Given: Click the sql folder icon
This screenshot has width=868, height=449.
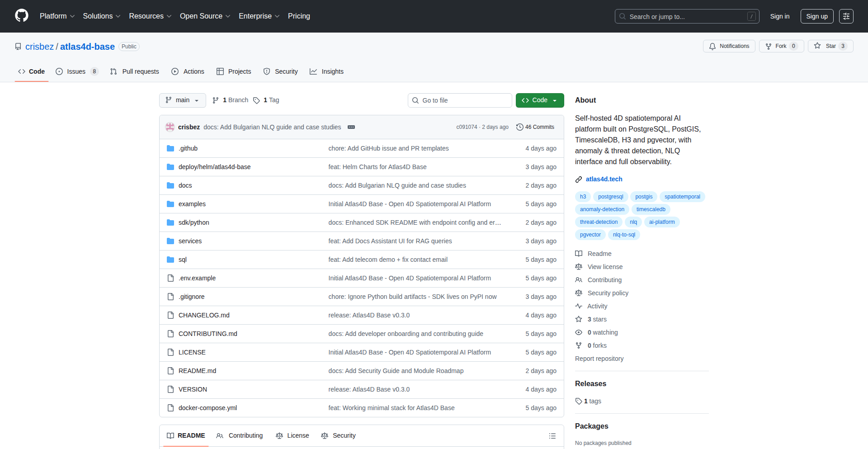Looking at the screenshot, I should (x=170, y=260).
